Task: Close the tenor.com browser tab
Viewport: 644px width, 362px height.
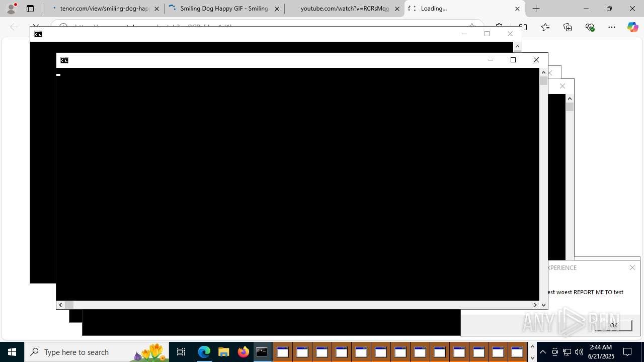Action: (156, 9)
